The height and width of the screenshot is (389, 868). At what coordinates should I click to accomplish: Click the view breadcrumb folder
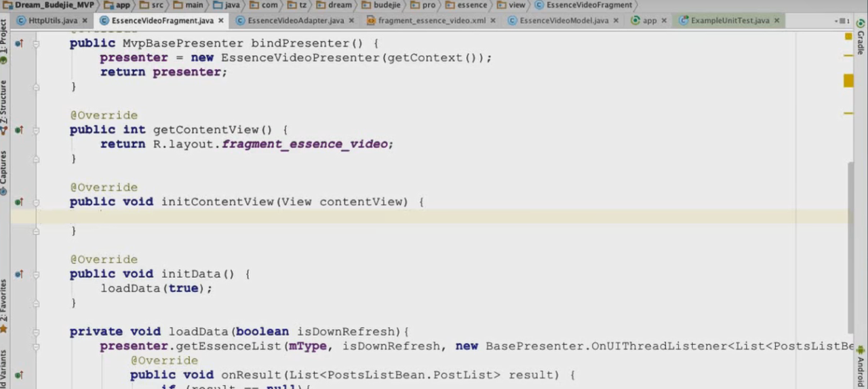pos(511,5)
